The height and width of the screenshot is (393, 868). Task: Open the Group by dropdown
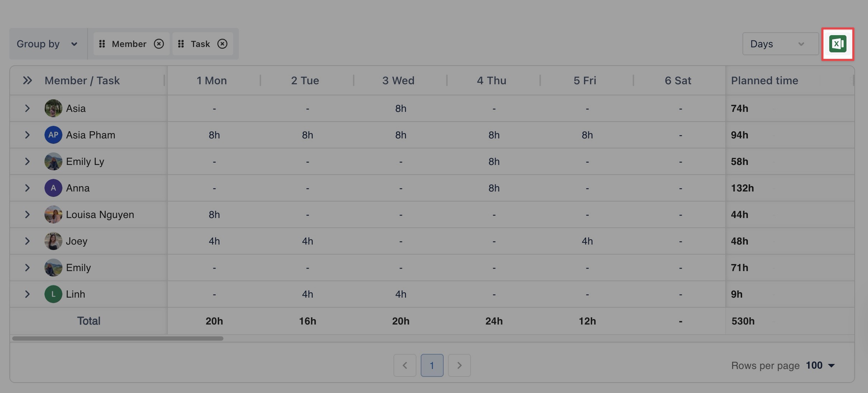pos(47,44)
